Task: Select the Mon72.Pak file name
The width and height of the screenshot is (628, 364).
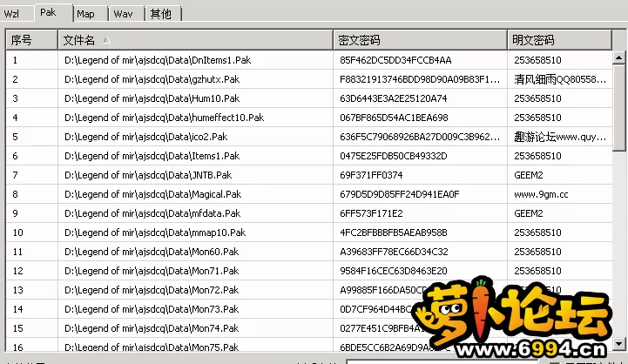Action: tap(152, 290)
